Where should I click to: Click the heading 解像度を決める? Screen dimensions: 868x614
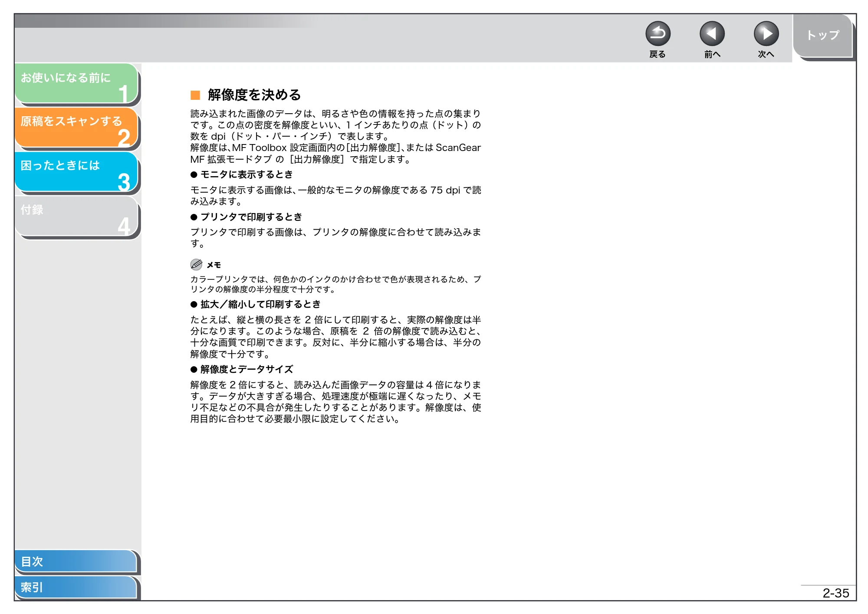pos(254,95)
